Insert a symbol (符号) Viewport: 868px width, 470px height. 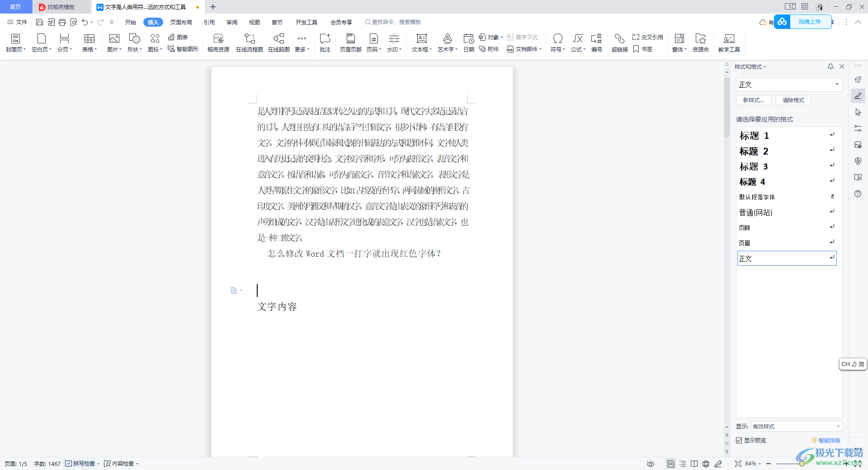tap(558, 43)
